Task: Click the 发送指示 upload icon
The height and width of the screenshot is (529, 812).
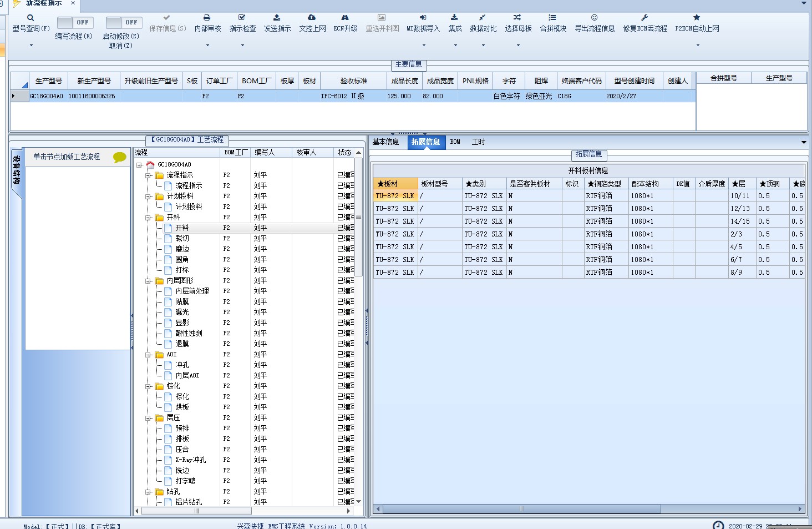Action: (x=277, y=18)
